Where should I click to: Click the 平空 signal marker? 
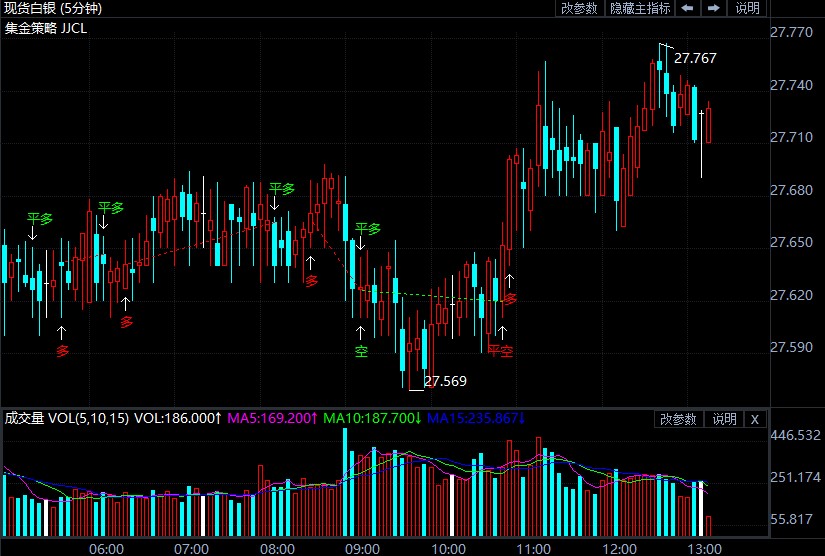point(500,351)
